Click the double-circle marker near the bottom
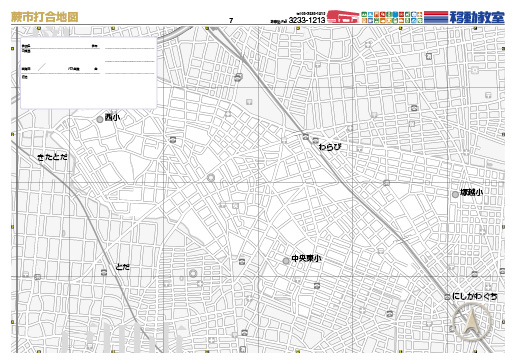The height and width of the screenshot is (364, 516). point(193,274)
